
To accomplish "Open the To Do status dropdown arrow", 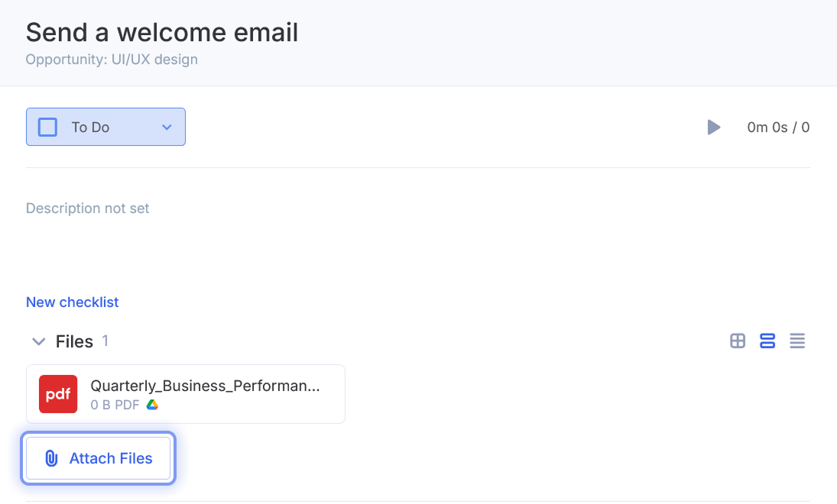I will pyautogui.click(x=167, y=128).
